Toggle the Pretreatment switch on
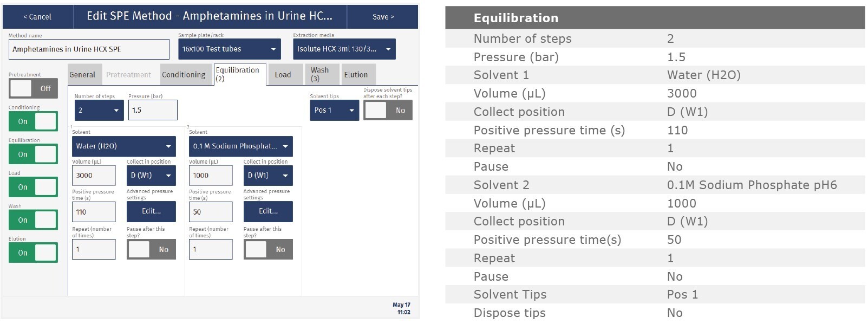The image size is (868, 330). [33, 88]
